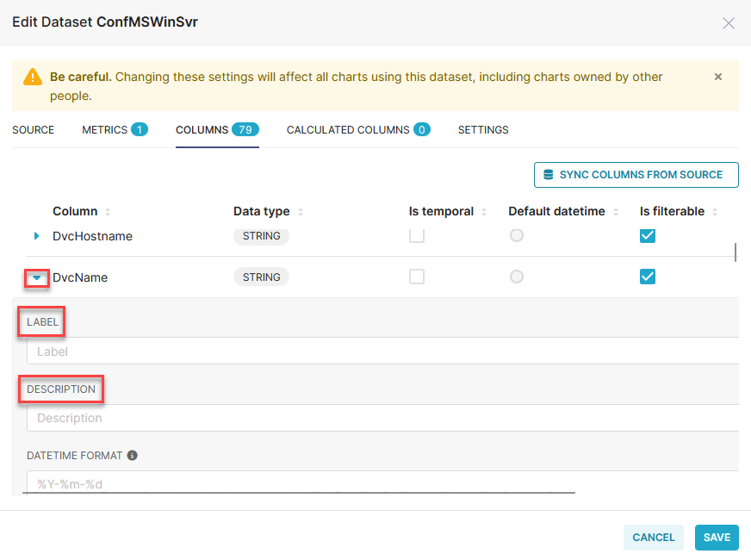Click the Metrics count badge 1
This screenshot has width=751, height=560.
click(x=140, y=129)
